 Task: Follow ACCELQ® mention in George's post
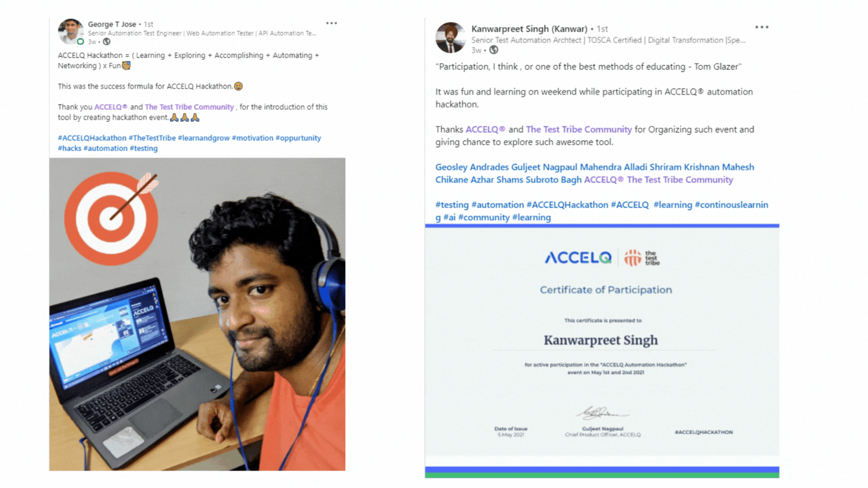coord(111,107)
